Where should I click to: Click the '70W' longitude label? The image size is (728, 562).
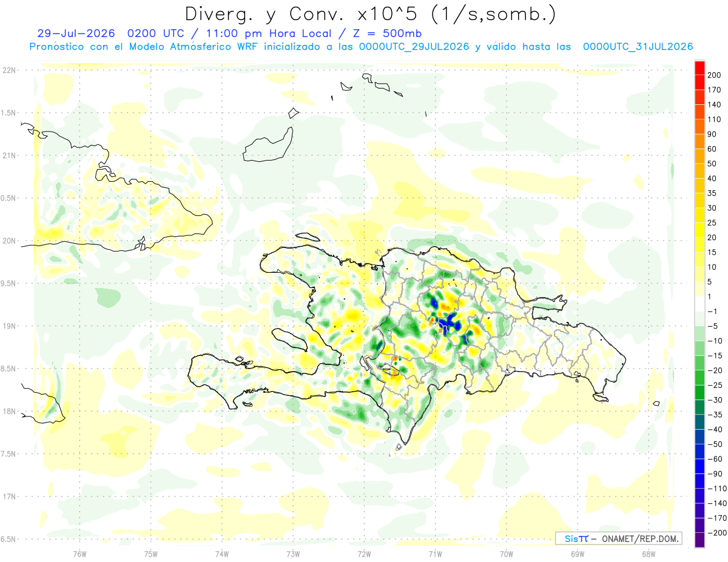(506, 553)
